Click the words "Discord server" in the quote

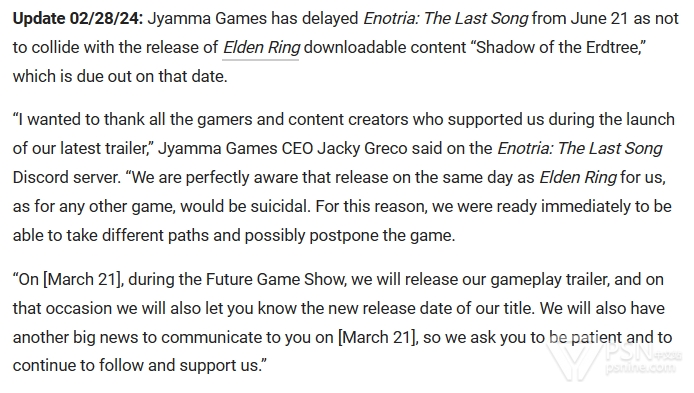tap(66, 177)
